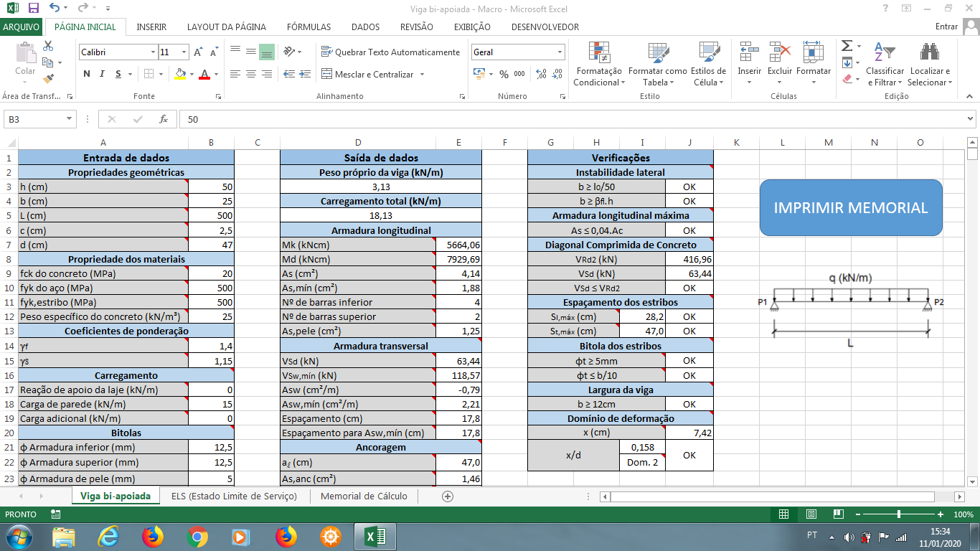Click AutoSum sigma icon
This screenshot has height=551, width=980.
click(x=847, y=46)
